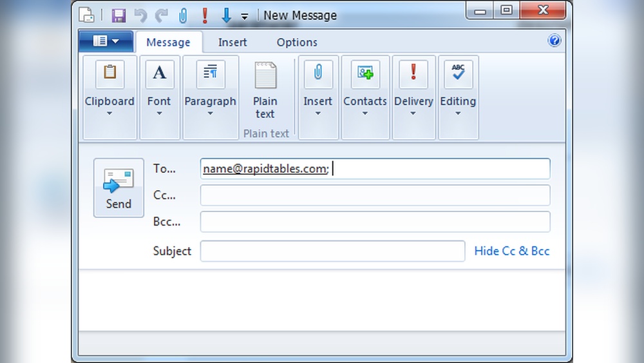Open the blue application menu button
Screen dimensions: 644x363
point(106,41)
